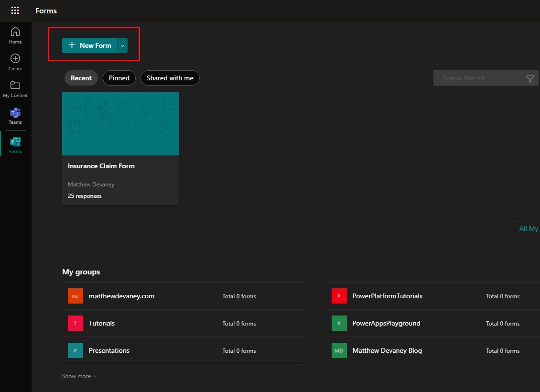The image size is (540, 392).
Task: Open the Microsoft 365 app launcher
Action: [x=15, y=10]
